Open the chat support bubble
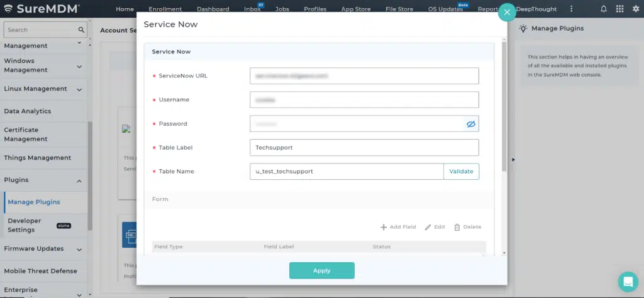This screenshot has height=298, width=644. click(x=628, y=282)
